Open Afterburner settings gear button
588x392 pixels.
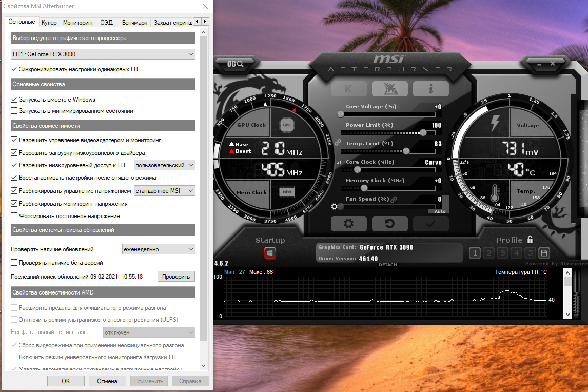pyautogui.click(x=349, y=224)
